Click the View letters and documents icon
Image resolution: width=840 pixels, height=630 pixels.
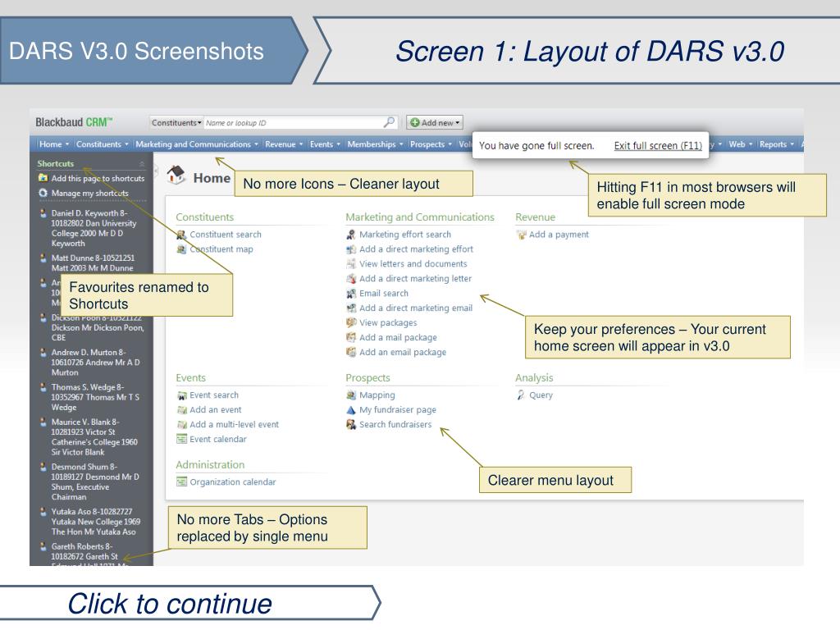tap(351, 263)
